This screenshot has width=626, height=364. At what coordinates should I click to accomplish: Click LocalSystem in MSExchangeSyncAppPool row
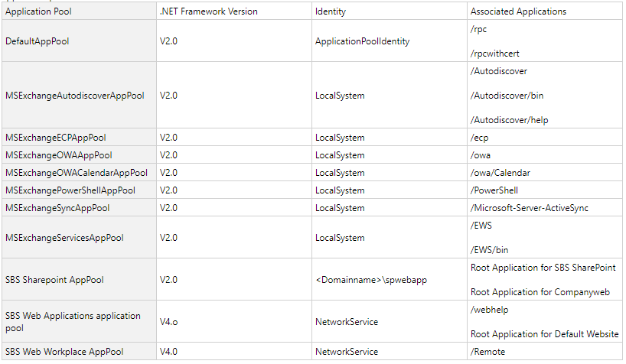(x=340, y=208)
